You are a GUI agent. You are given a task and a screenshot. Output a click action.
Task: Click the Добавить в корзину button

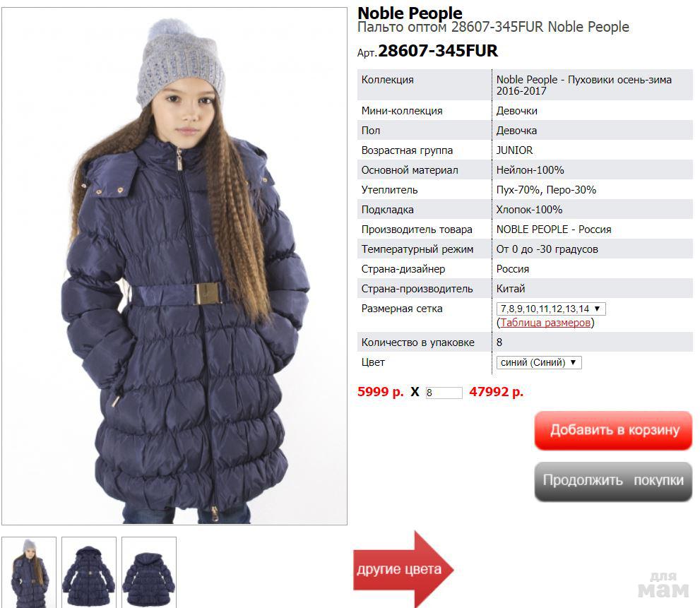point(613,430)
